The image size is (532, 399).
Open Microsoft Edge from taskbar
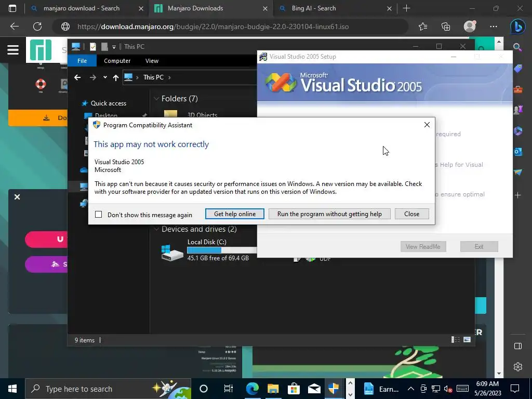pyautogui.click(x=252, y=389)
